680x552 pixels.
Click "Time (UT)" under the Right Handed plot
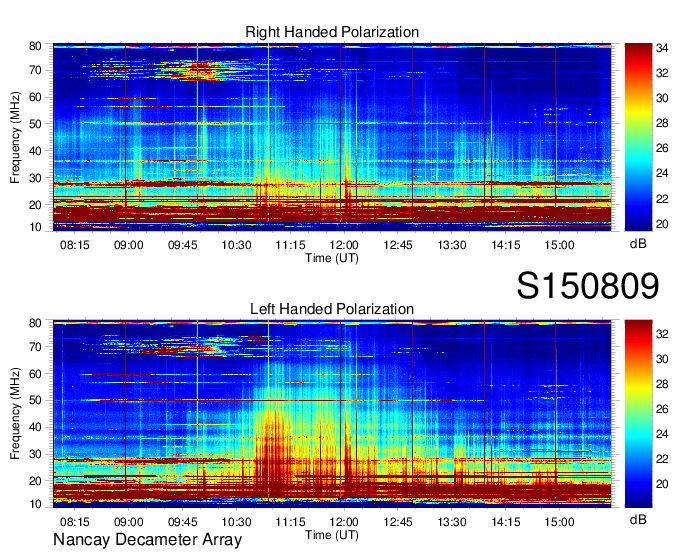pos(332,258)
